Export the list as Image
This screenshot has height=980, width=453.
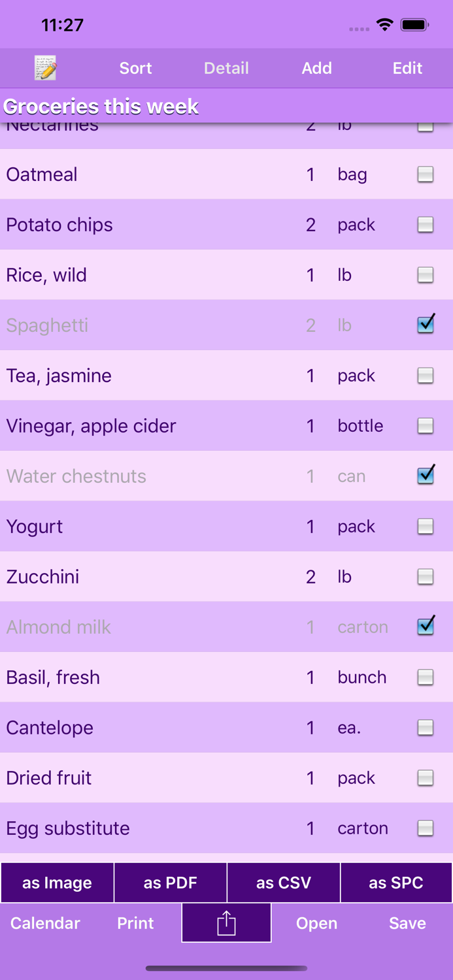point(57,883)
